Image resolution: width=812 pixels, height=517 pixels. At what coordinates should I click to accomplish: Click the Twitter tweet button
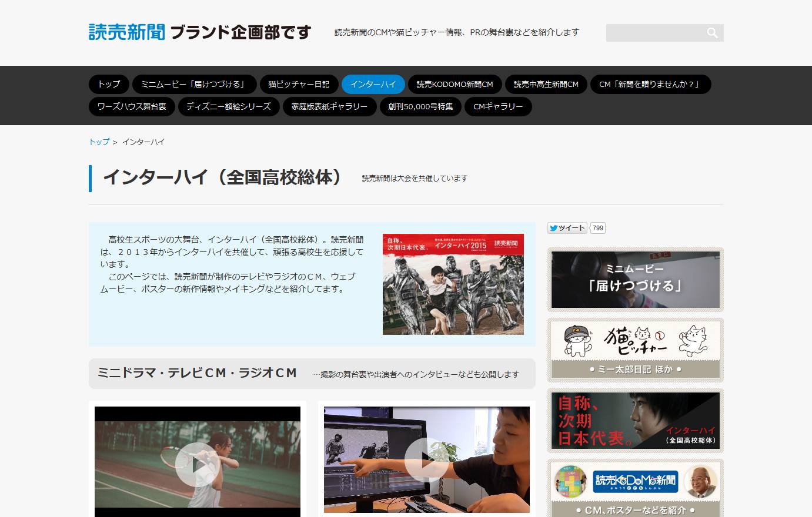tap(567, 228)
